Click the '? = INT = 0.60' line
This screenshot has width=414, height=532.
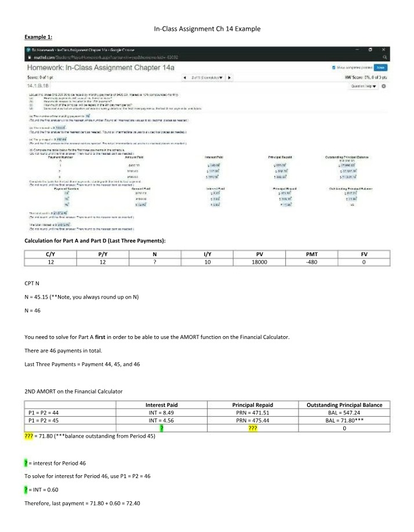[41, 490]
